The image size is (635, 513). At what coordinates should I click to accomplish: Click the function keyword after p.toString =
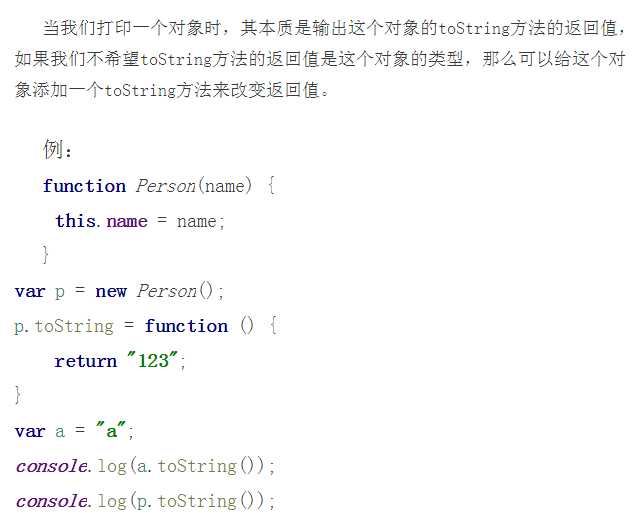coord(186,326)
